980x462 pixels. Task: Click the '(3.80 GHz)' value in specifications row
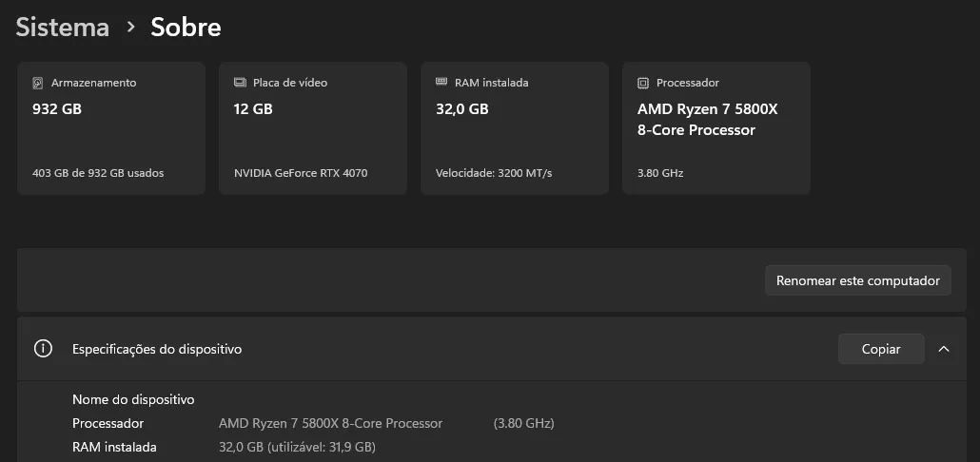tap(523, 423)
